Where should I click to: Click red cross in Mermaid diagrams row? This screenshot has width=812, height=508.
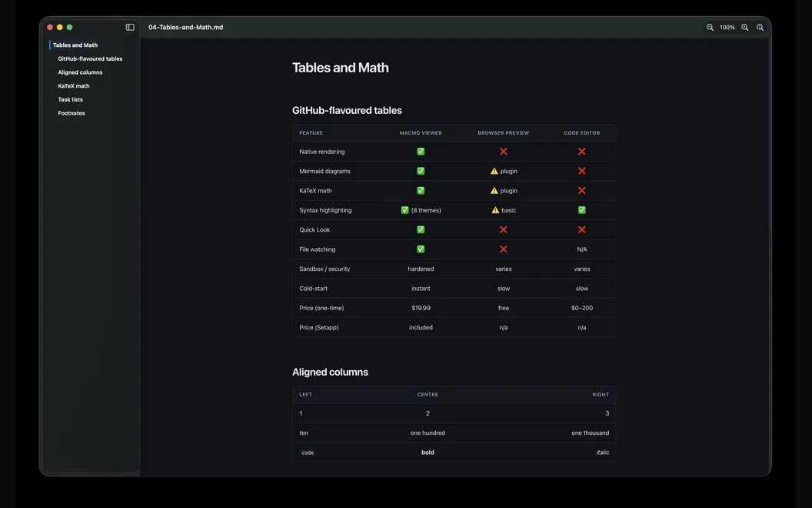click(581, 171)
